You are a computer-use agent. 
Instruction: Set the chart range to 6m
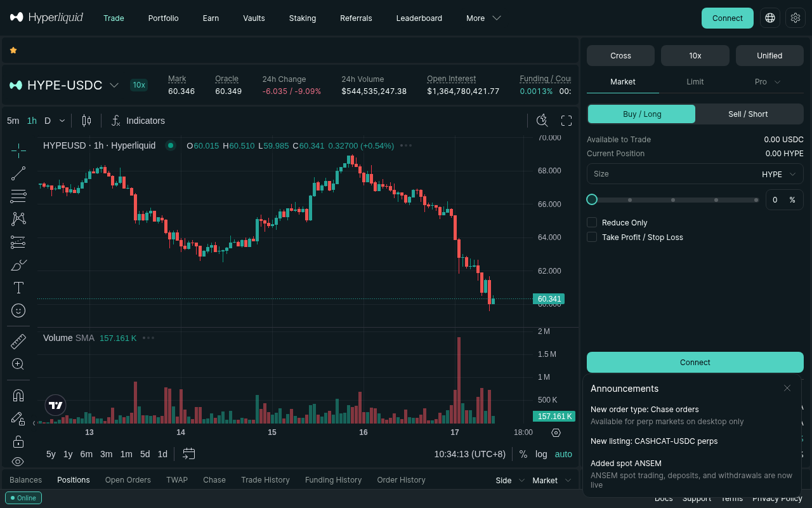[86, 454]
